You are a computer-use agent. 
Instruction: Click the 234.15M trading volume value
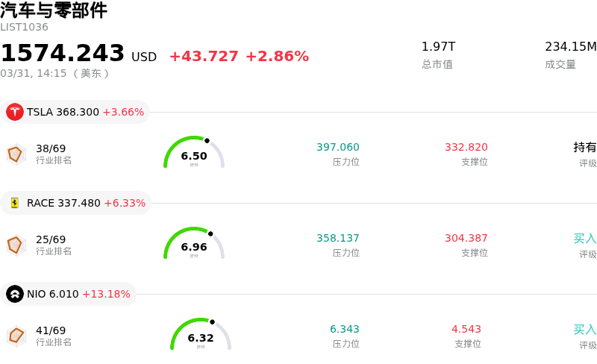pos(570,47)
